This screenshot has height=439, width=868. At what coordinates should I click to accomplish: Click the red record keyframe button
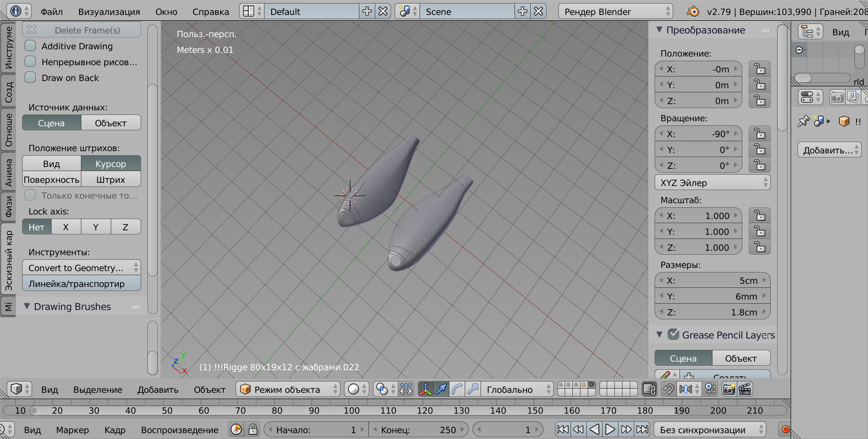point(786,429)
